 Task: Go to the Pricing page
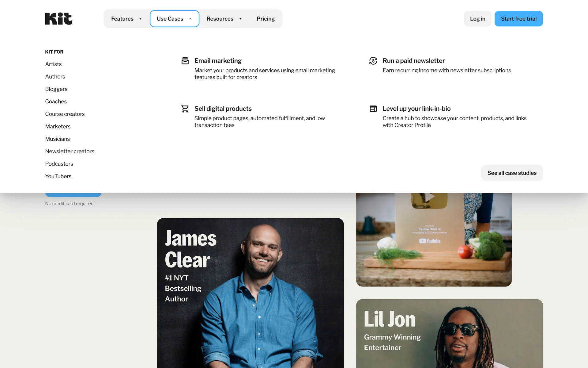tap(266, 19)
